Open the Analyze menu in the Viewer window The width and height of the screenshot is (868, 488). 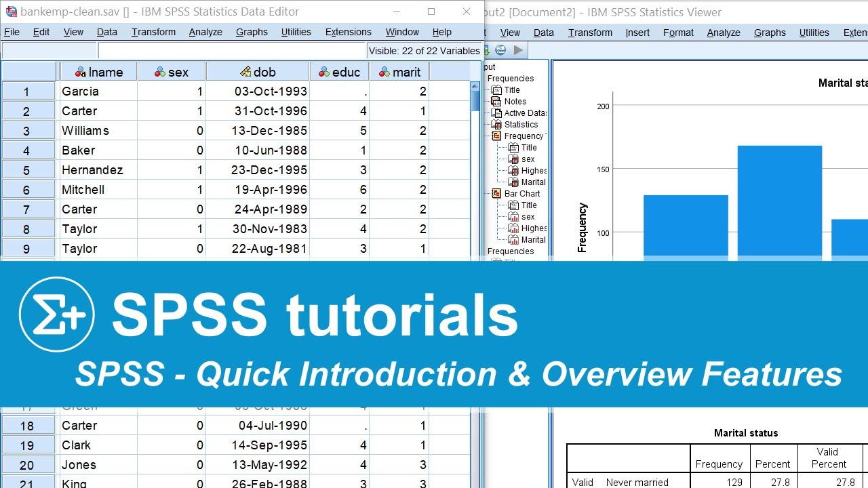click(x=724, y=33)
